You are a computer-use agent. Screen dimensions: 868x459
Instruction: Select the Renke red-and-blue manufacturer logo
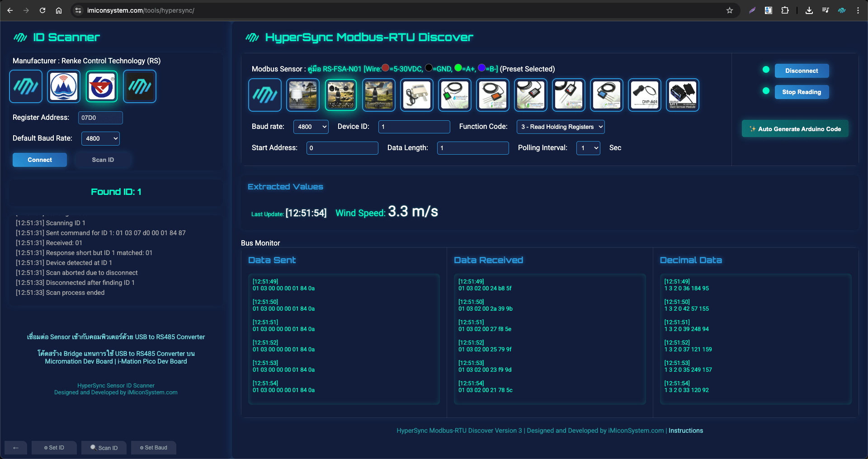coord(102,86)
